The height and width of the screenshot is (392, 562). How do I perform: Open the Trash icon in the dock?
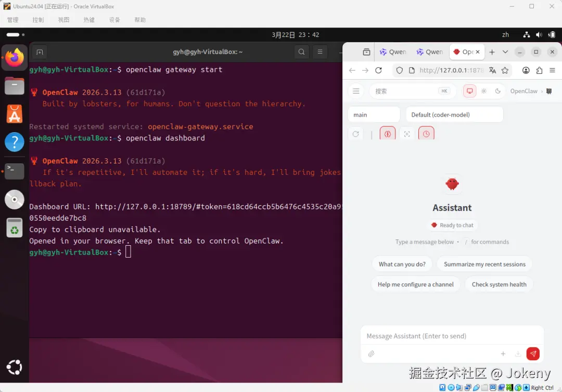[x=15, y=227]
